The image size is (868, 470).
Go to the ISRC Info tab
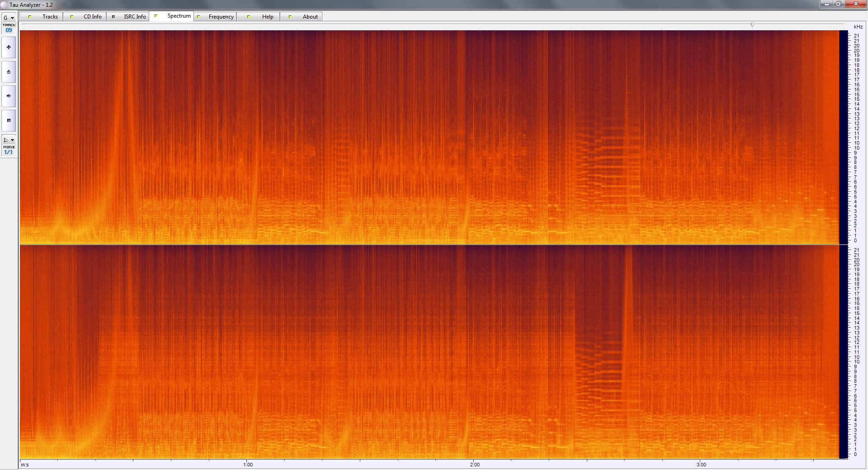coord(135,17)
